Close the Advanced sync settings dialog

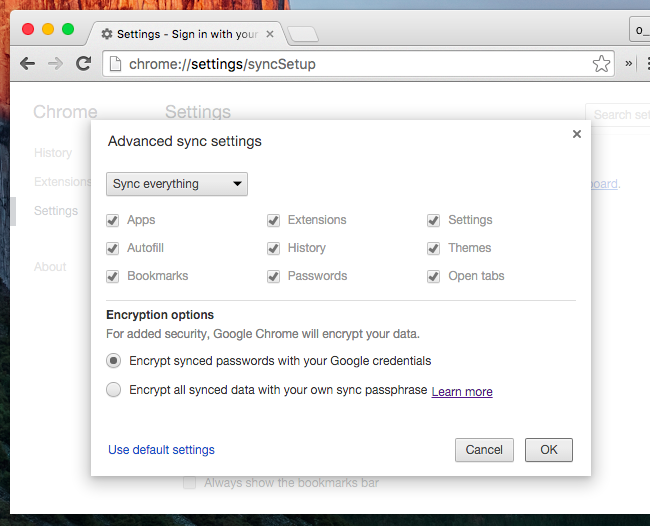coord(577,134)
